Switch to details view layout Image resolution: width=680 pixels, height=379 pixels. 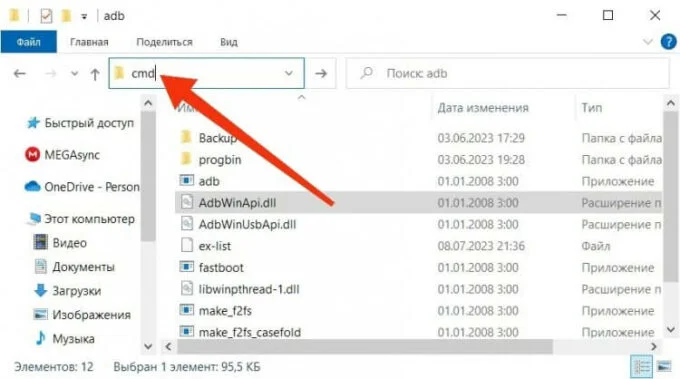coord(641,366)
